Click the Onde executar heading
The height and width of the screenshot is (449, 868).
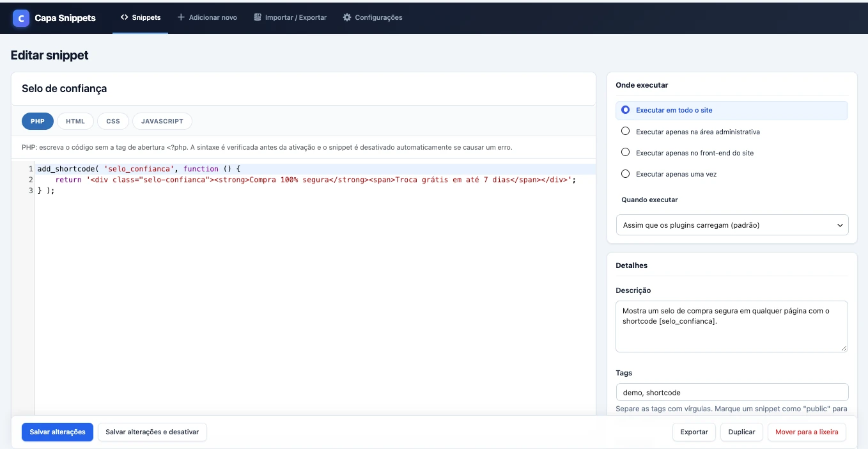click(642, 85)
